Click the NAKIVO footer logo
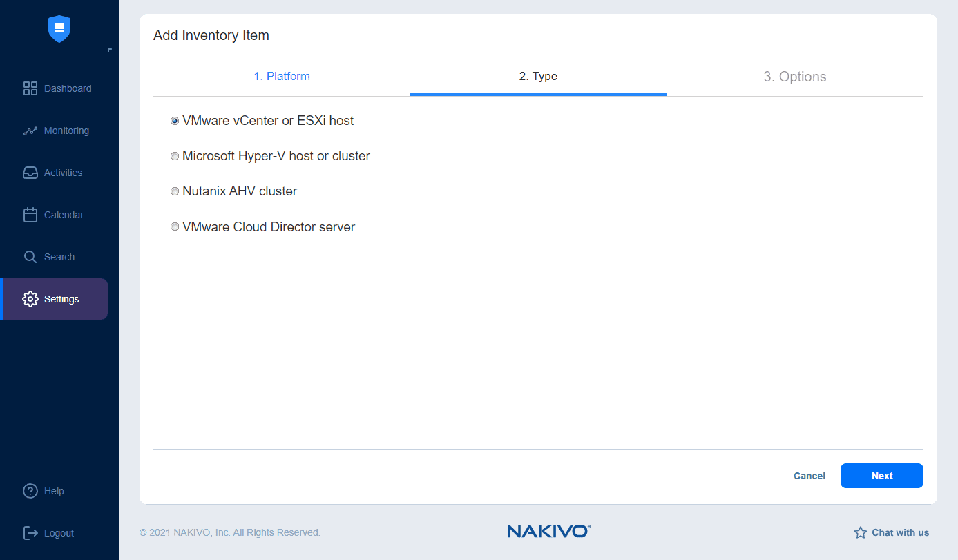This screenshot has height=560, width=958. (548, 531)
